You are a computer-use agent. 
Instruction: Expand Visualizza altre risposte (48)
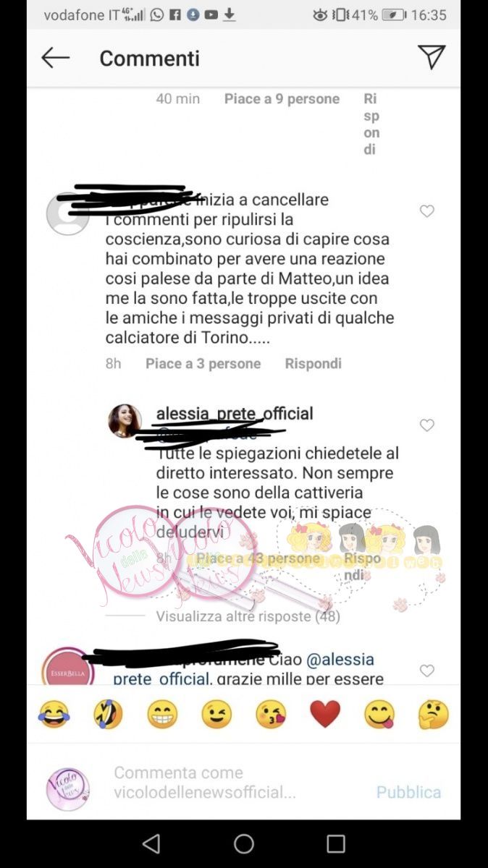pos(248,616)
